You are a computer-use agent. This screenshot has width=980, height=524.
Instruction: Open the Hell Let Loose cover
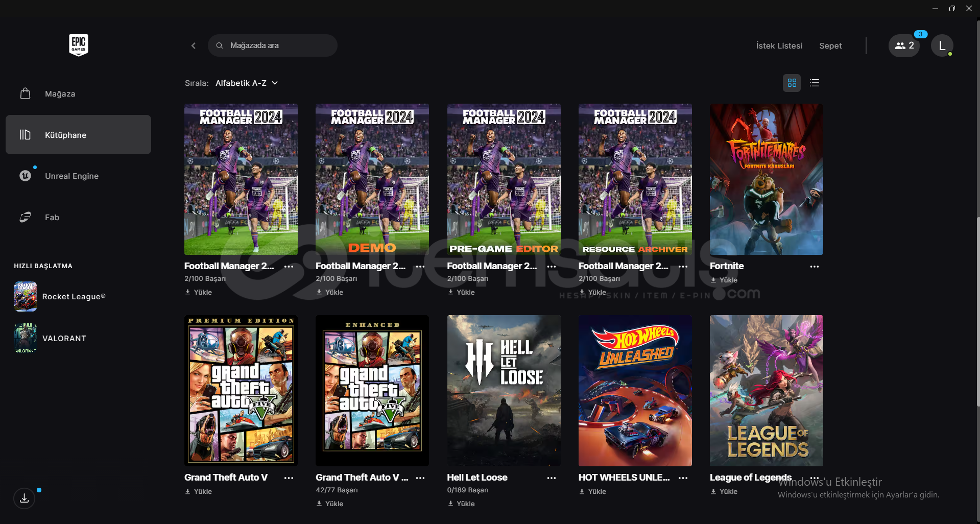504,391
